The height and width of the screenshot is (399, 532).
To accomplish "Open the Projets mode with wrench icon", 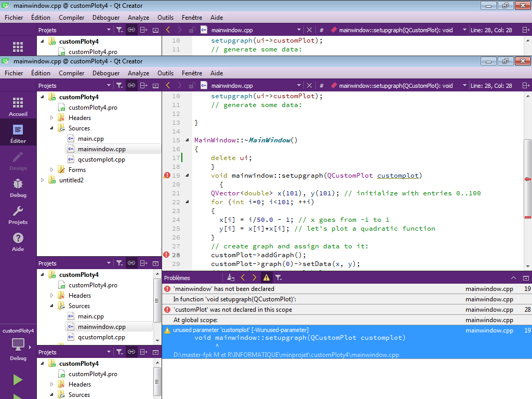I will click(18, 215).
